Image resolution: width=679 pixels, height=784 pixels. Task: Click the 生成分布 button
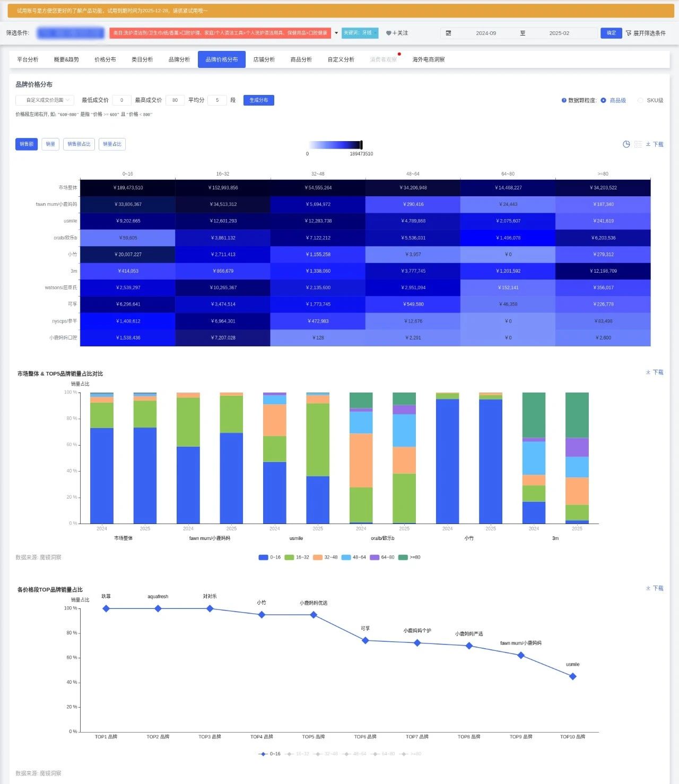pyautogui.click(x=259, y=100)
